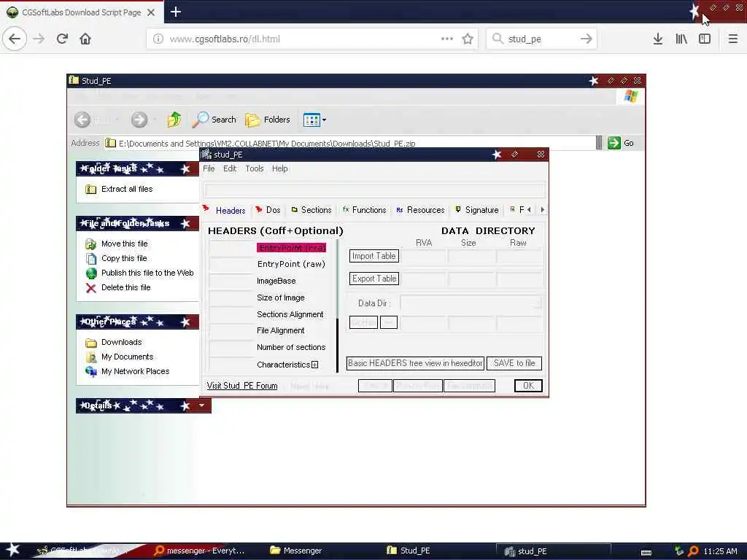Show site information icon in URL bar
The height and width of the screenshot is (560, 747).
158,39
